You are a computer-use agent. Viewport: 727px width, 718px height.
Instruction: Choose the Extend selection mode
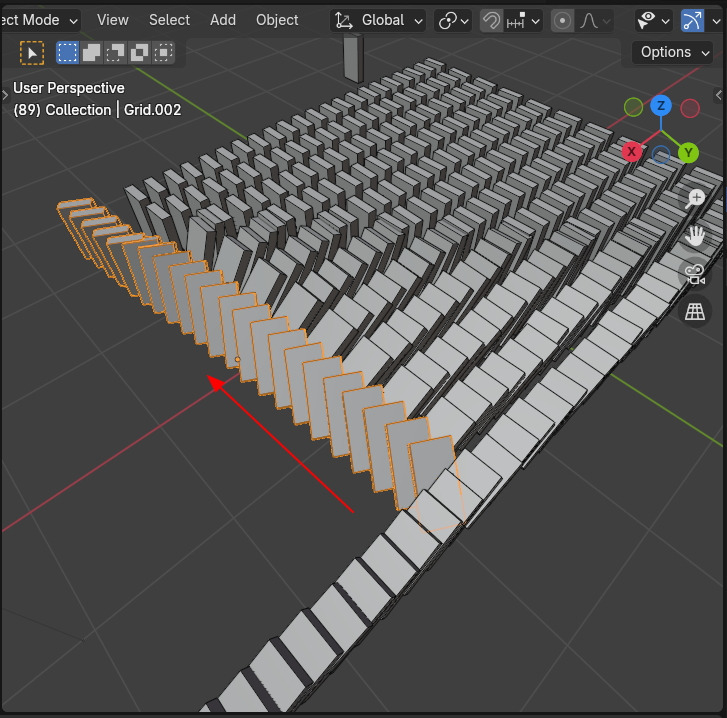point(91,52)
